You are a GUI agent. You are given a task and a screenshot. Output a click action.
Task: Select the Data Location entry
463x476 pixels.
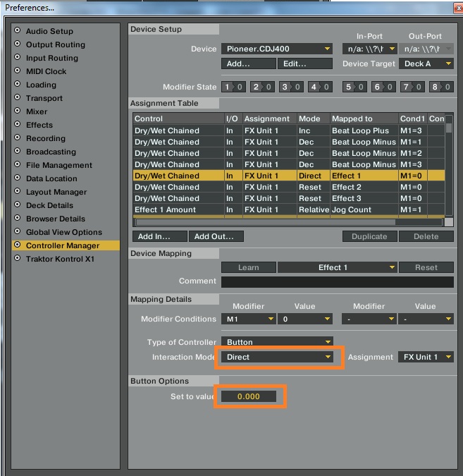click(51, 178)
